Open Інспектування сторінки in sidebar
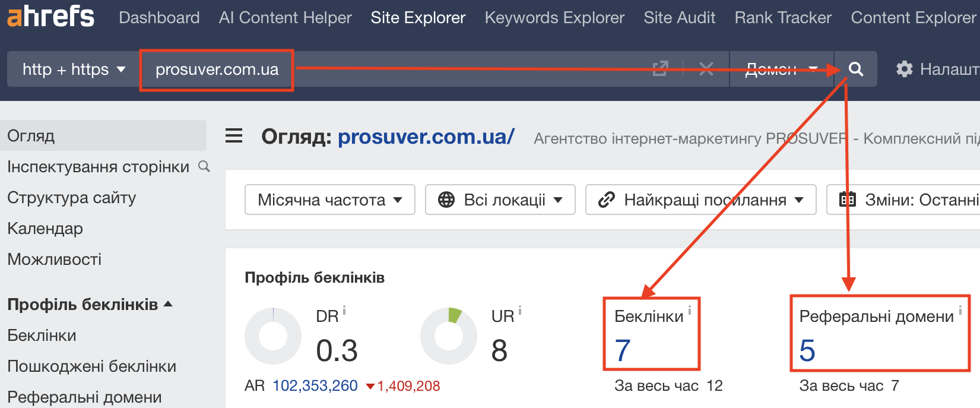This screenshot has width=980, height=408. [98, 166]
